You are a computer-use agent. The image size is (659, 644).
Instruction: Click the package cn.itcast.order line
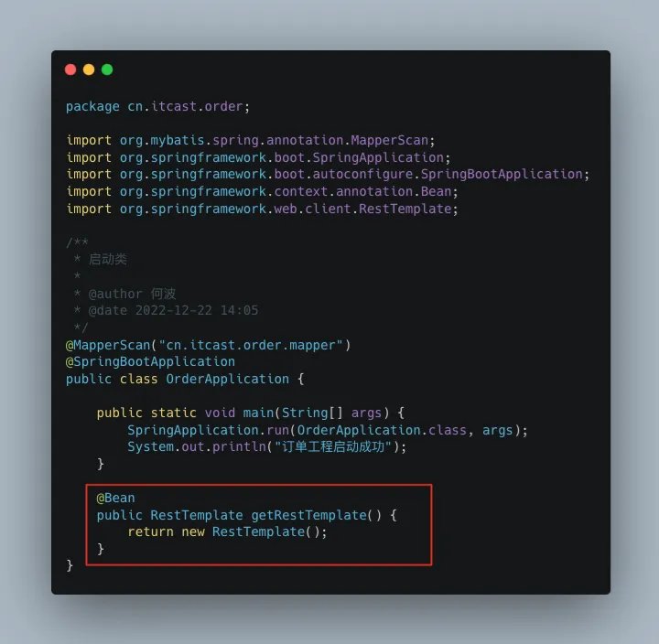[157, 107]
